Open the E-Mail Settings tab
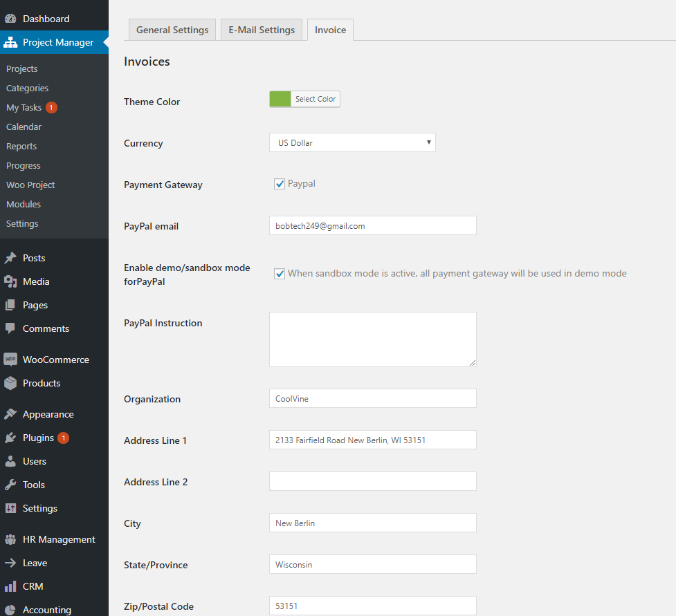676x616 pixels. pyautogui.click(x=262, y=30)
